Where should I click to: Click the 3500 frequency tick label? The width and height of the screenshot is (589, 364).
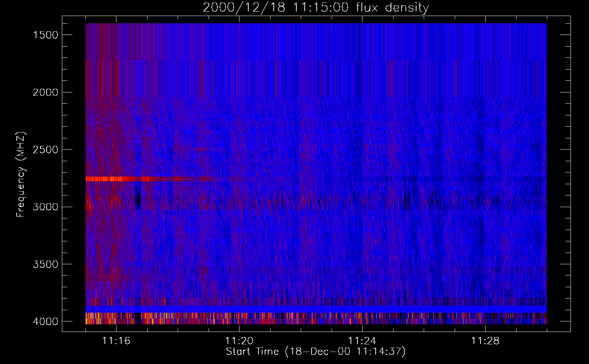46,264
